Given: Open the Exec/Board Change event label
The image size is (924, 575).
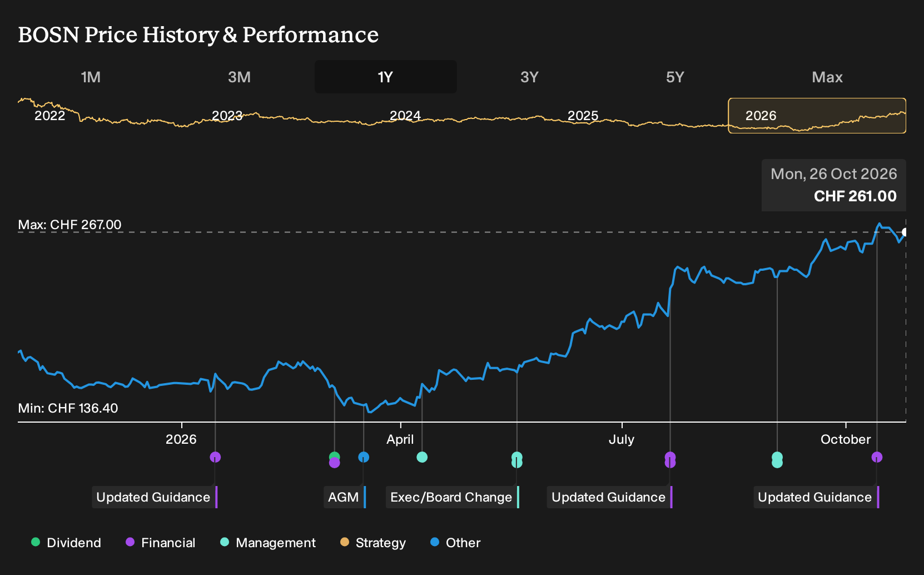Looking at the screenshot, I should (453, 497).
